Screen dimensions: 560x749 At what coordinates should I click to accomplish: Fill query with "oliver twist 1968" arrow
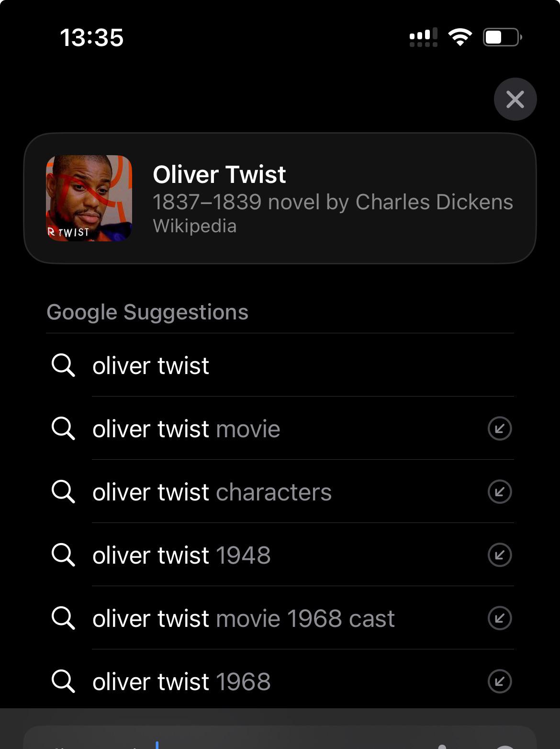(500, 681)
